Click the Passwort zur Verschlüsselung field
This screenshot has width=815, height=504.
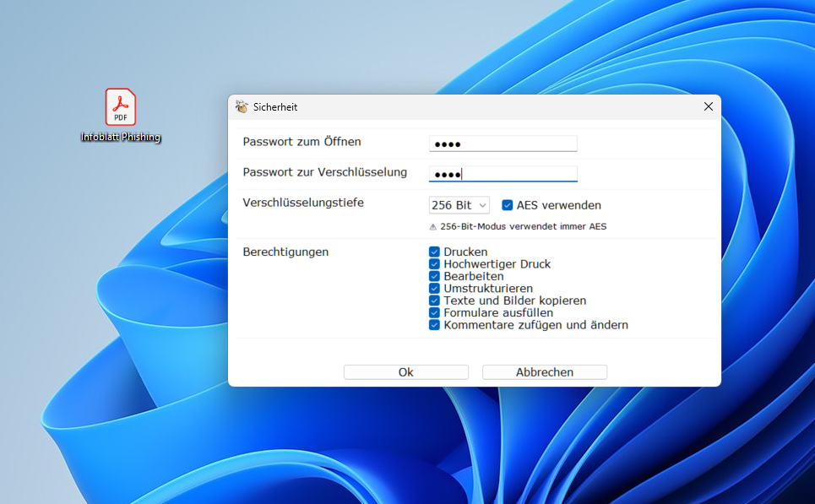(503, 174)
